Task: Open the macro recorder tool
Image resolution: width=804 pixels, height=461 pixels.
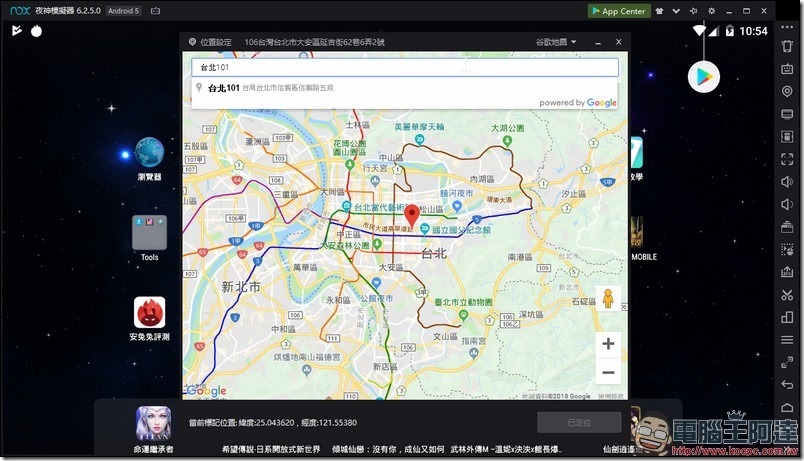Action: click(x=787, y=250)
